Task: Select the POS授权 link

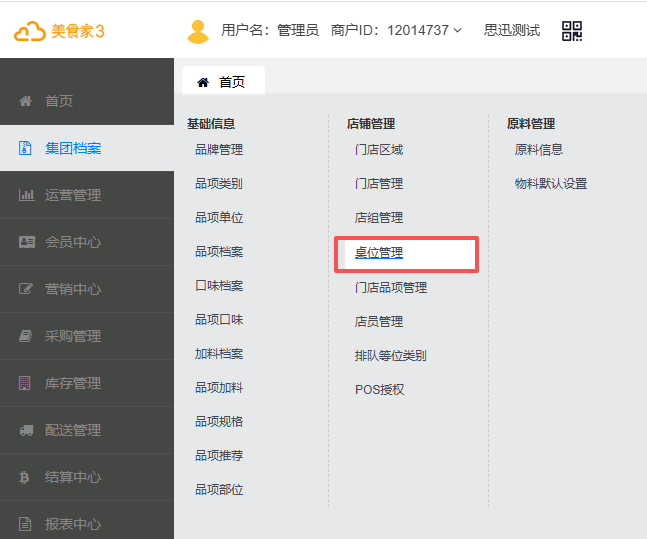Action: click(380, 389)
